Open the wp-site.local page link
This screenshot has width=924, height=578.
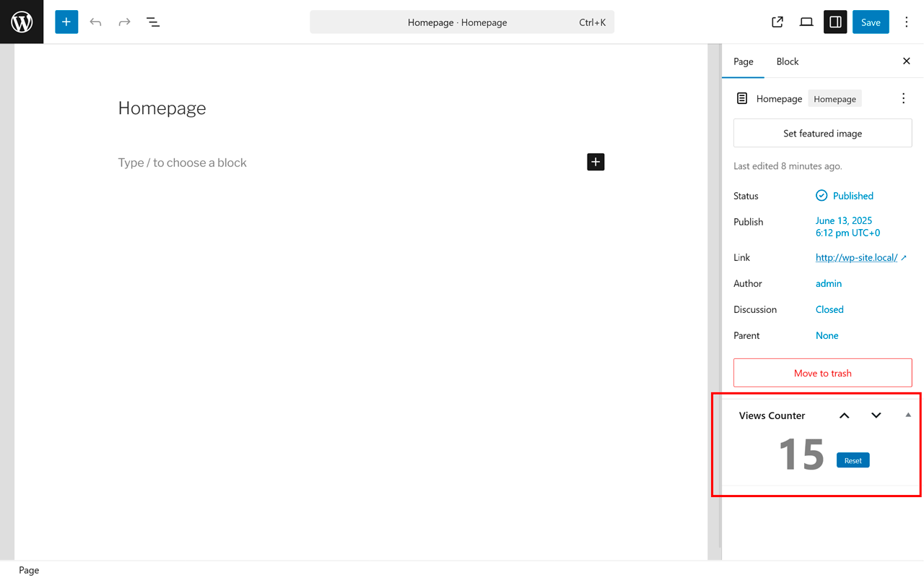856,257
